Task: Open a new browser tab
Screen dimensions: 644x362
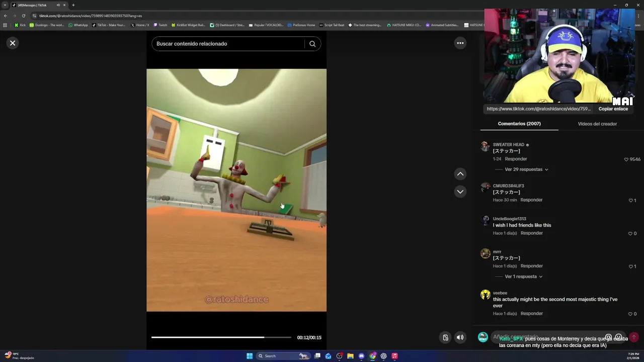Action: click(x=73, y=5)
